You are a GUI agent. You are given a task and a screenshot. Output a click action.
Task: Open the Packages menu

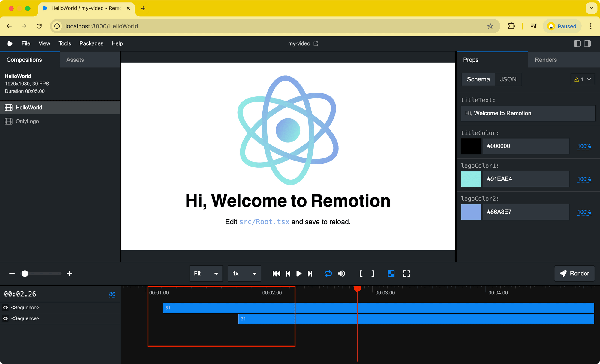(91, 43)
